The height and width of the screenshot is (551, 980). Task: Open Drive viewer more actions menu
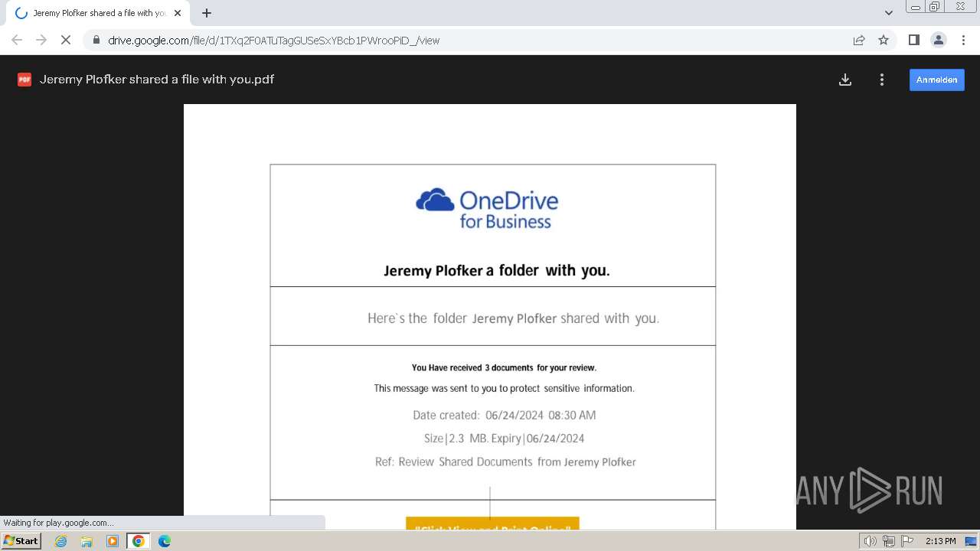(x=882, y=80)
